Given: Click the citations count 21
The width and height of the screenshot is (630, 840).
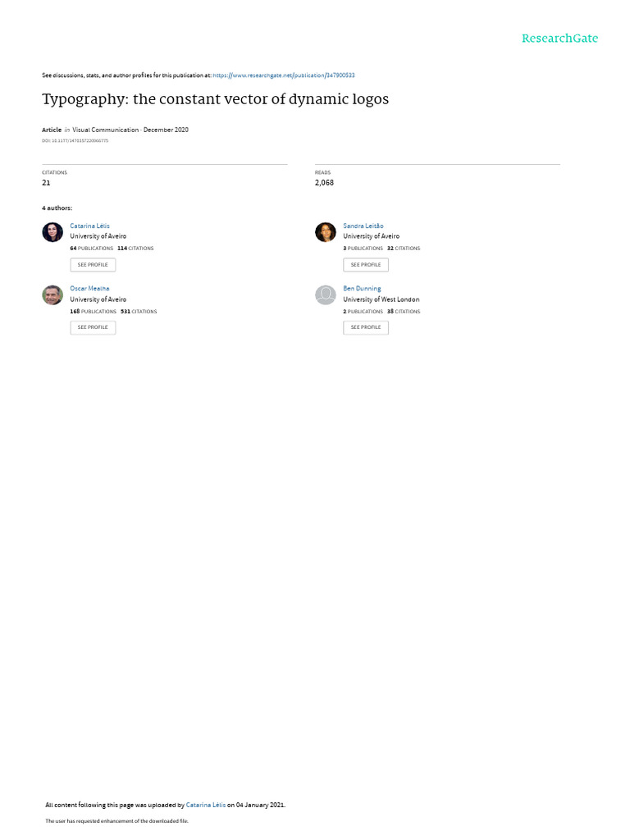Looking at the screenshot, I should 46,183.
